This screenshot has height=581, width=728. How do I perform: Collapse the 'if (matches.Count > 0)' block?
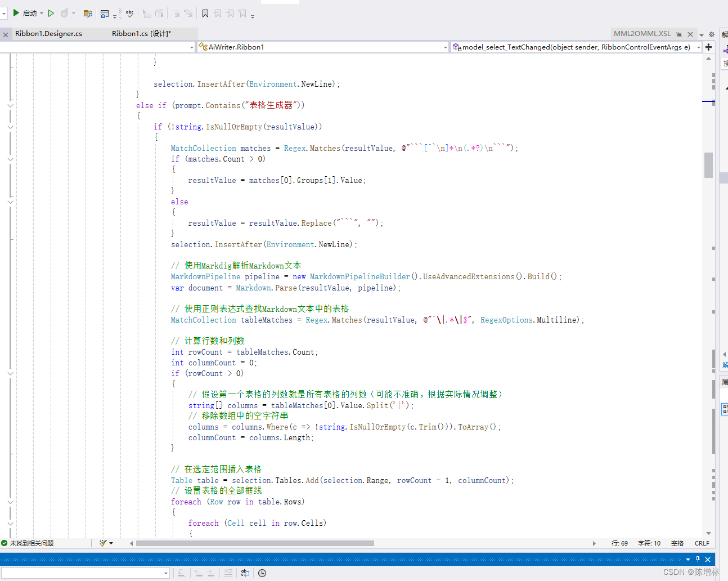coord(10,159)
